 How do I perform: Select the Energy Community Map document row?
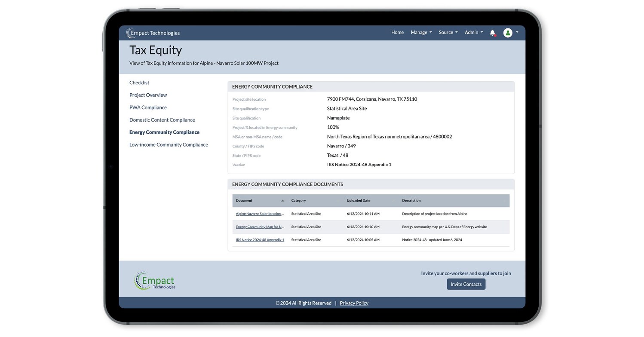[260, 227]
